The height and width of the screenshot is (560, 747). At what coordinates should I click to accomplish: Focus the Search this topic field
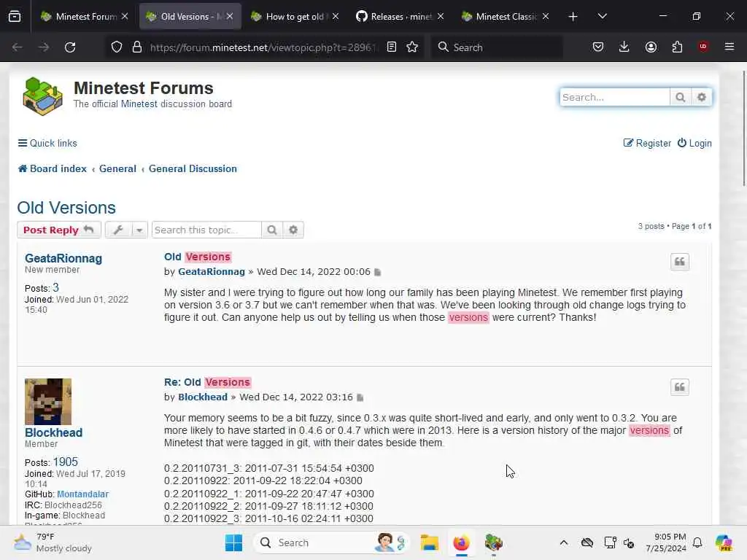[206, 230]
